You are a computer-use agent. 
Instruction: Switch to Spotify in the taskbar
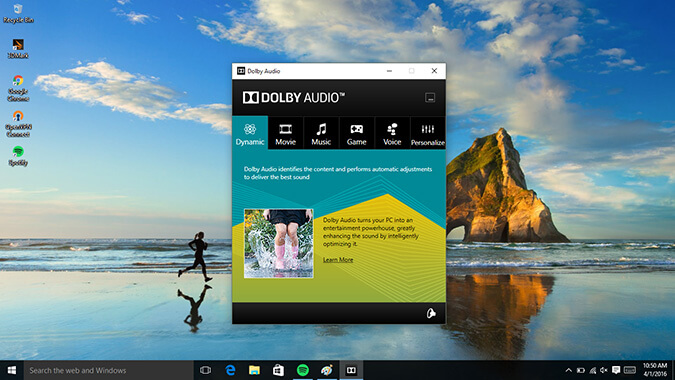click(303, 370)
